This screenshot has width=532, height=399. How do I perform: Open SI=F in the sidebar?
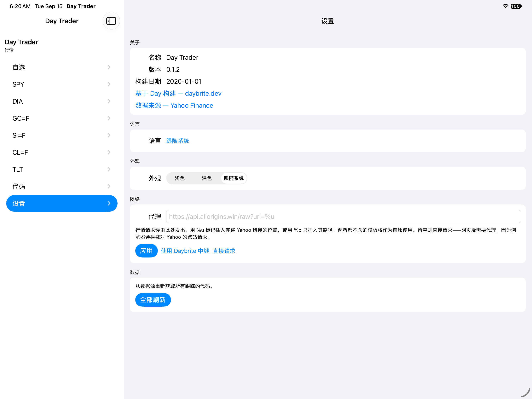click(62, 135)
